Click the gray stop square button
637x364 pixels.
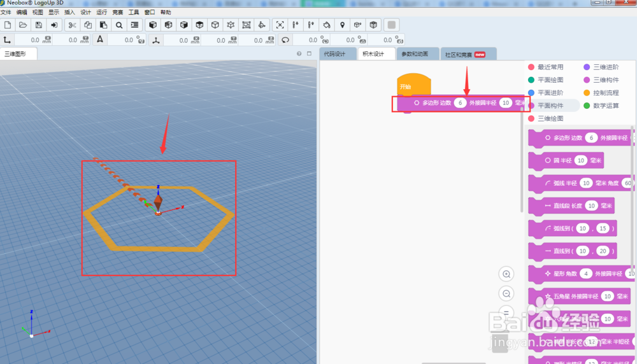click(x=392, y=25)
